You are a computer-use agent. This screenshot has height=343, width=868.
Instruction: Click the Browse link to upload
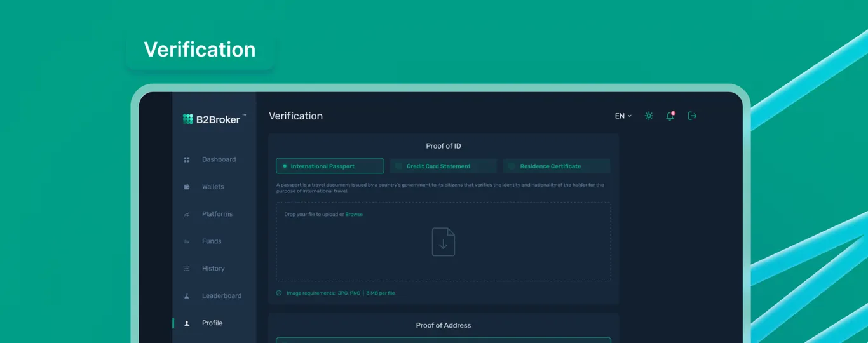354,215
